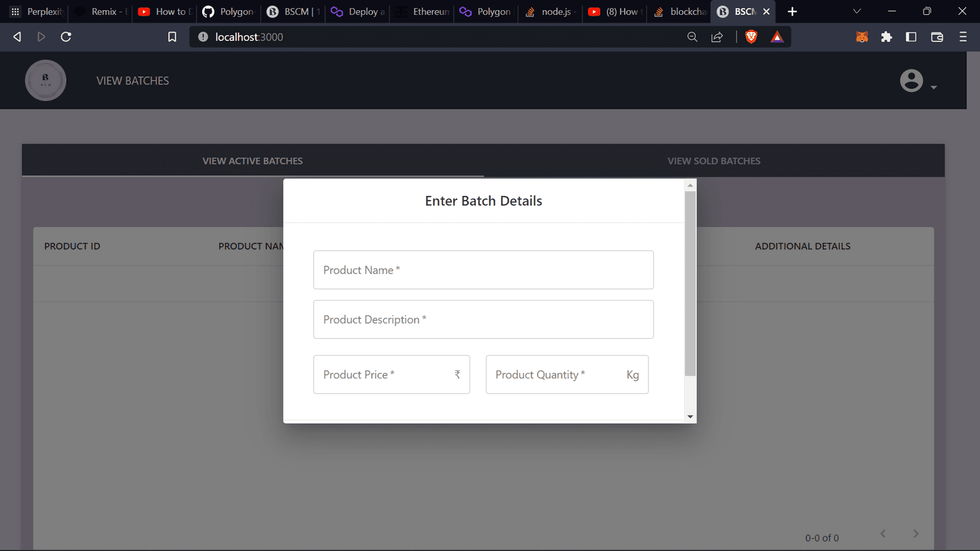
Task: Click the PRODUCT ID column header
Action: (72, 246)
